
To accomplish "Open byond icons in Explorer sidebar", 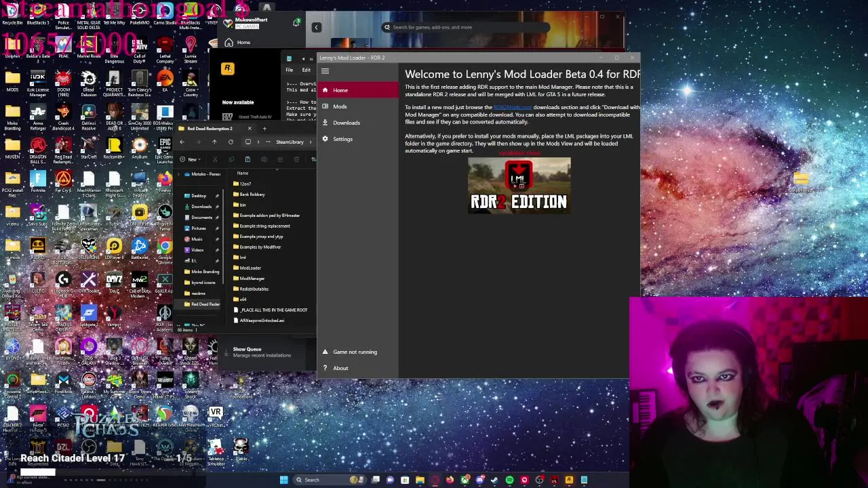I will (x=201, y=283).
